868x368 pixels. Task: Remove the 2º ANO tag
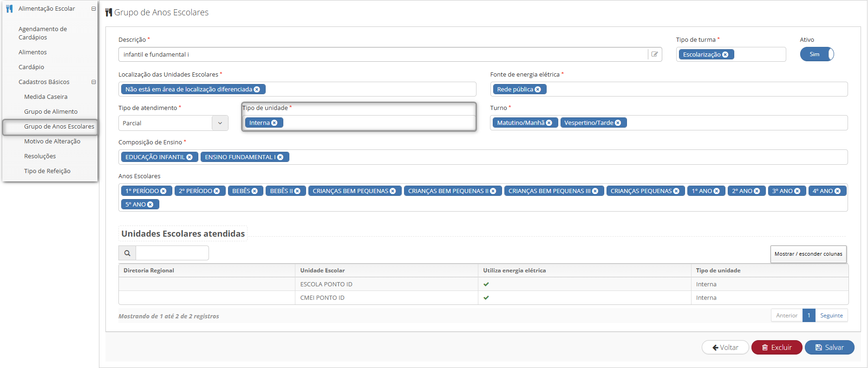coord(757,191)
